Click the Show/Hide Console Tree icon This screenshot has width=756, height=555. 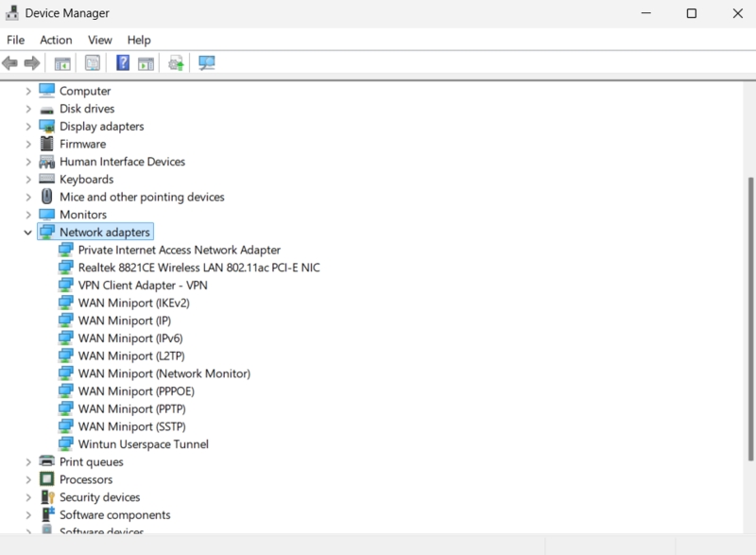coord(62,63)
